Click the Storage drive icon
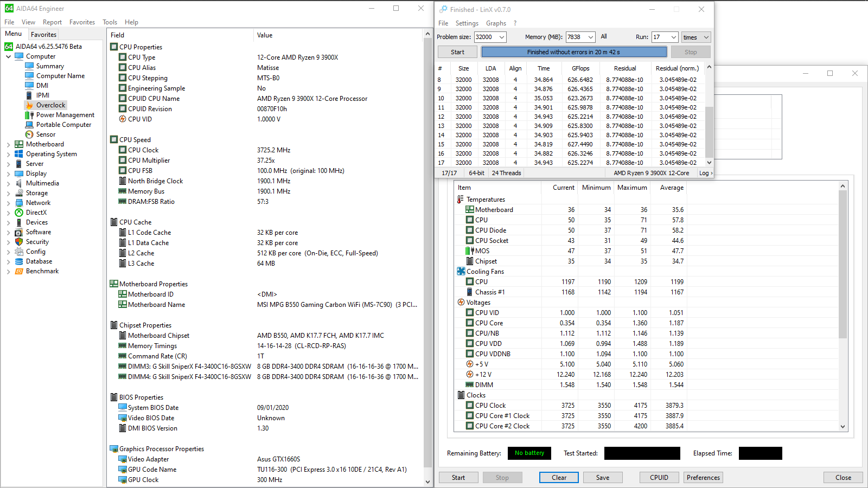This screenshot has height=488, width=868. (x=19, y=193)
